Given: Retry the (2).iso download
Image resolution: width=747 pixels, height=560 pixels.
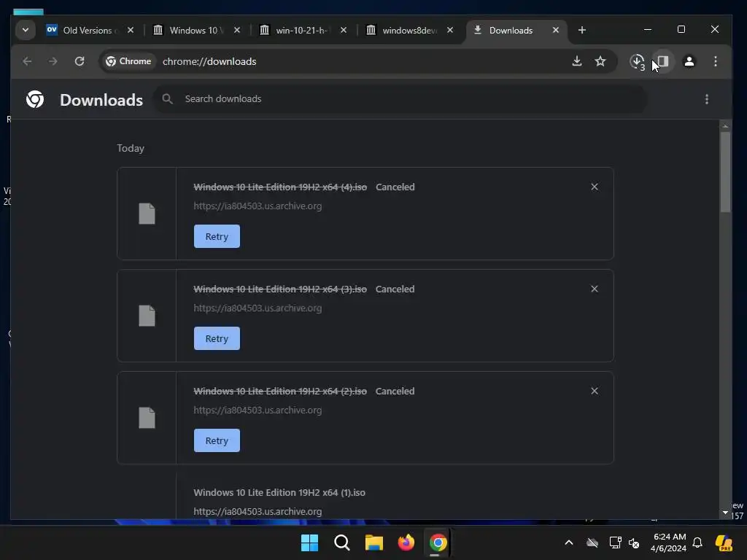Looking at the screenshot, I should 217,440.
